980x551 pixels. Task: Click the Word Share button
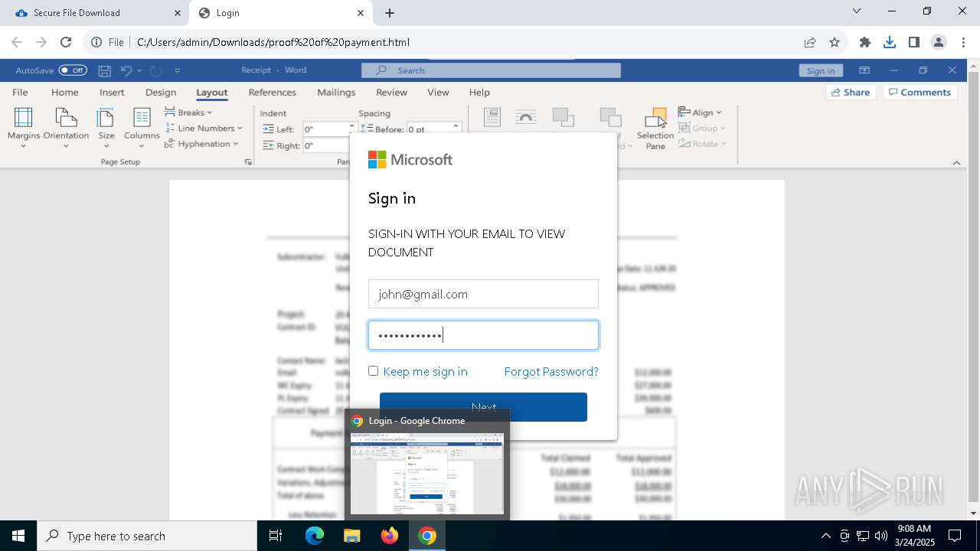click(x=851, y=92)
